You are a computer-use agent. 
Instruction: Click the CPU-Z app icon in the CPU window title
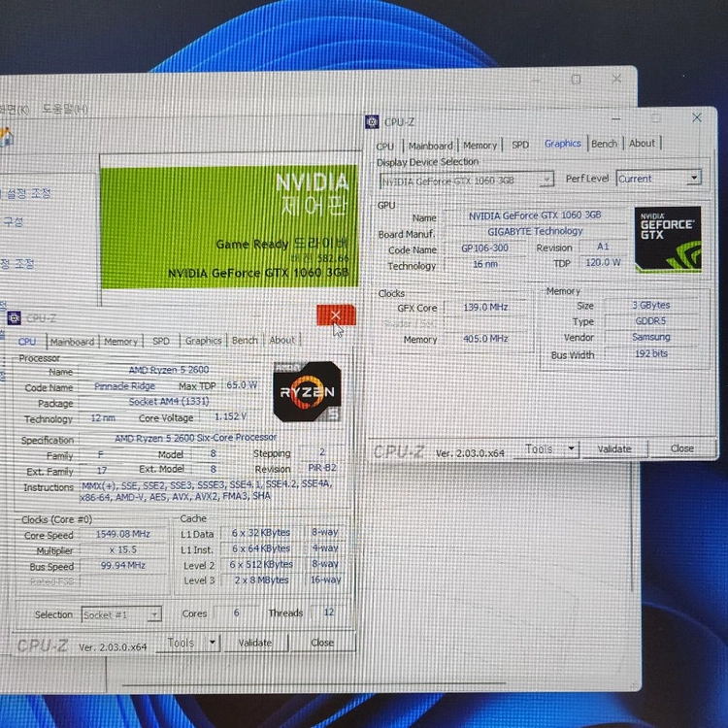tap(14, 318)
